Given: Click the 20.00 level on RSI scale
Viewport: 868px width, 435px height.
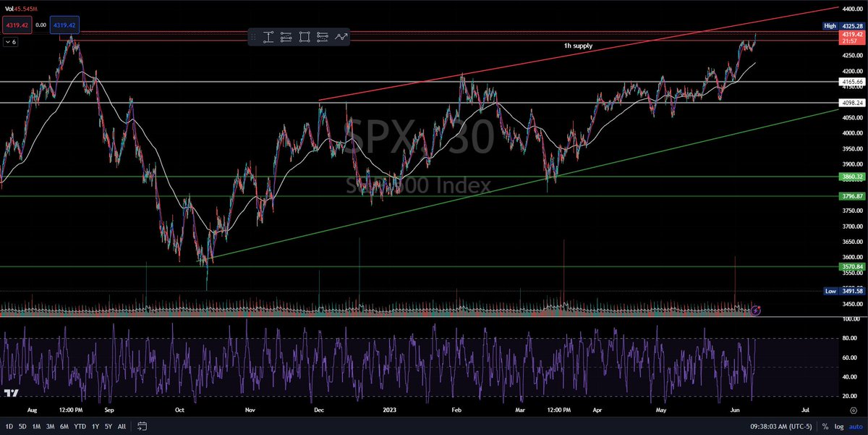Looking at the screenshot, I should [x=848, y=396].
